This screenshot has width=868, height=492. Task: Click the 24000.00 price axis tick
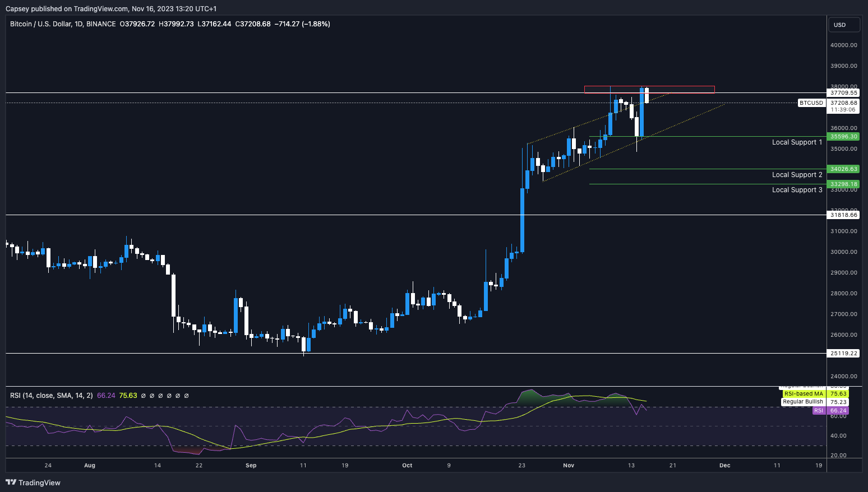point(844,377)
